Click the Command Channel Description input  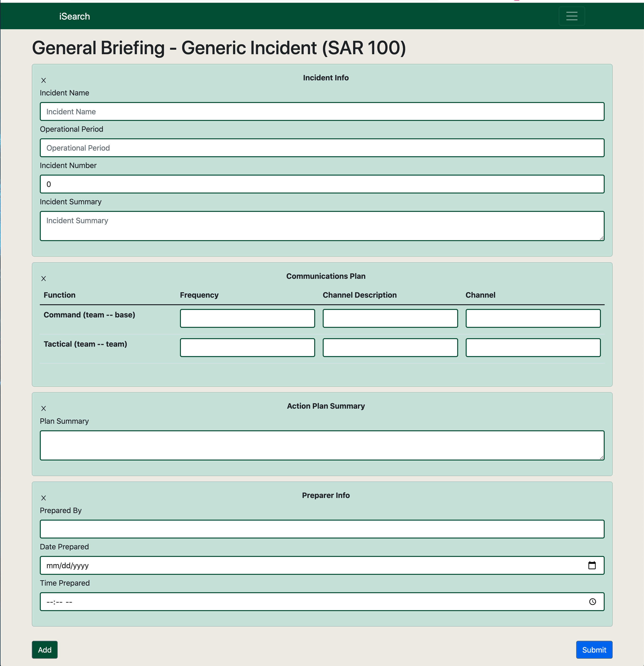(x=390, y=318)
